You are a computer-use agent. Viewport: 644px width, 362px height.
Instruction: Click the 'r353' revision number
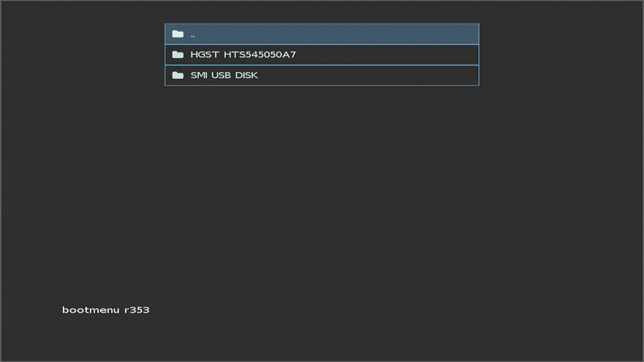click(x=137, y=310)
